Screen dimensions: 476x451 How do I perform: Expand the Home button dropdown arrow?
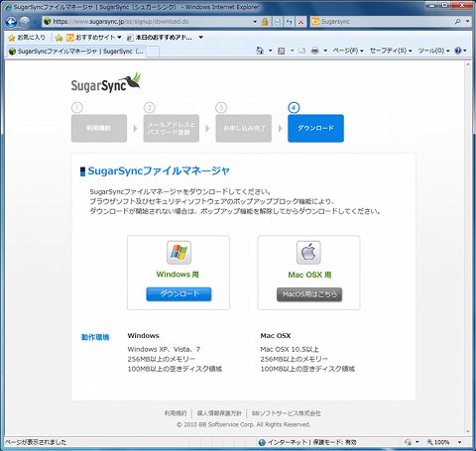coord(270,51)
